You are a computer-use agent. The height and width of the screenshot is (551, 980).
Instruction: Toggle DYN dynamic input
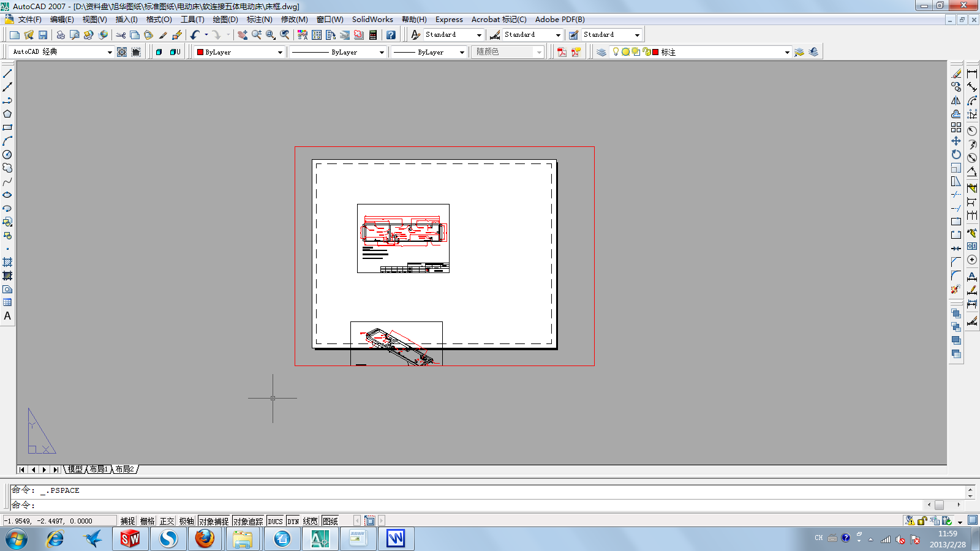point(293,521)
